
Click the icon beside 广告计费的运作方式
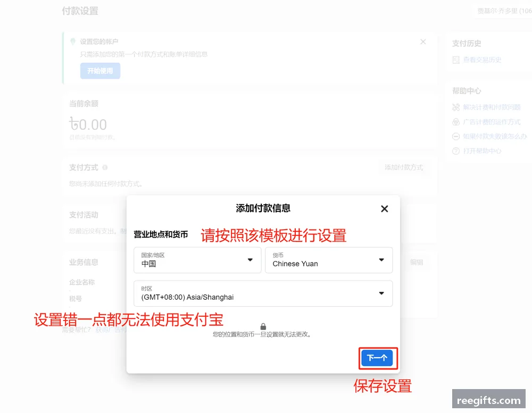click(456, 122)
